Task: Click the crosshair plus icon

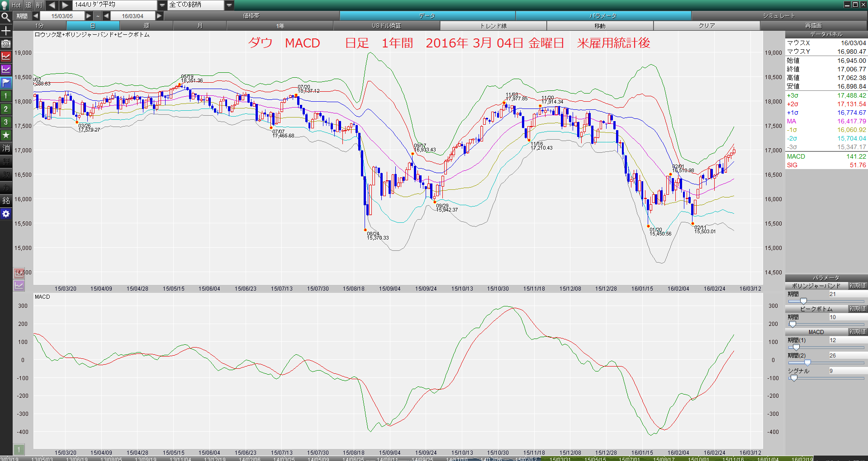Action: [x=6, y=31]
